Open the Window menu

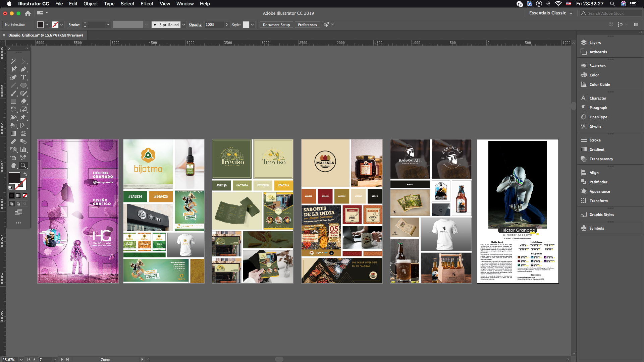[x=185, y=4]
